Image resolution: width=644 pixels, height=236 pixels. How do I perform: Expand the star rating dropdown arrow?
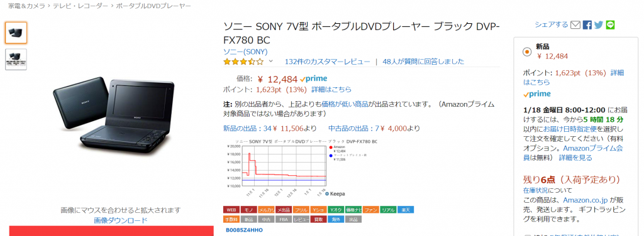[x=270, y=62]
